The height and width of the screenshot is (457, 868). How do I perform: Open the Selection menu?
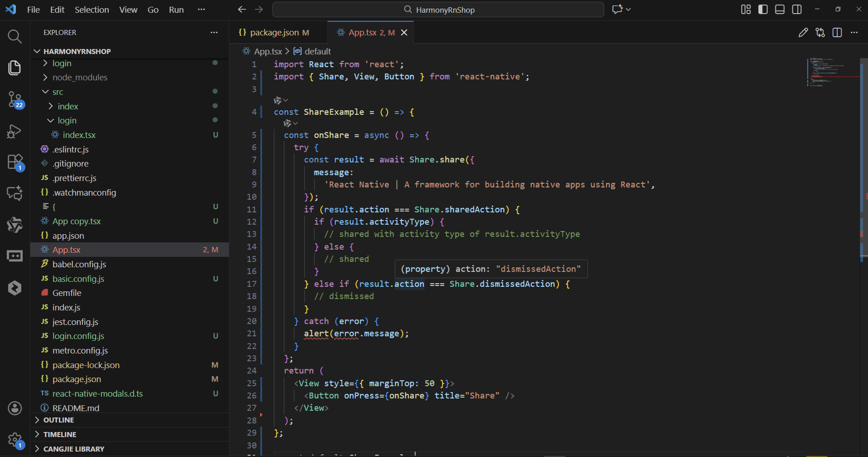[92, 10]
